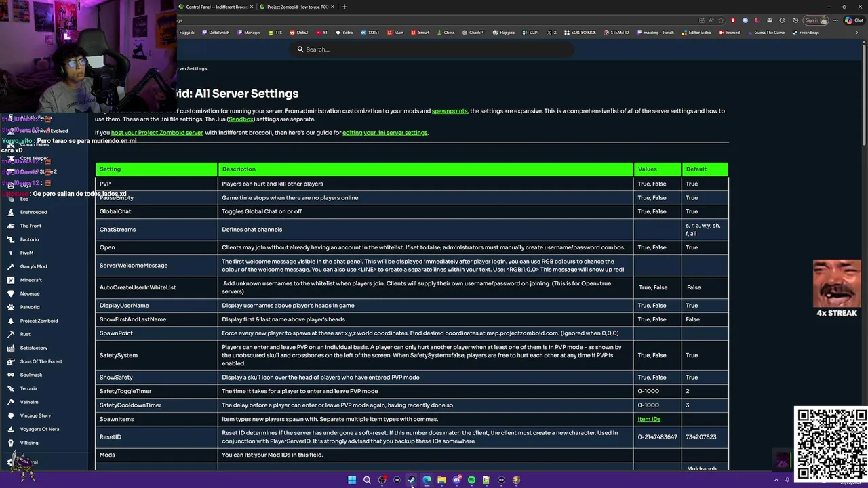Open the Enshrouded game icon in sidebar
The width and height of the screenshot is (868, 488).
[x=11, y=212]
